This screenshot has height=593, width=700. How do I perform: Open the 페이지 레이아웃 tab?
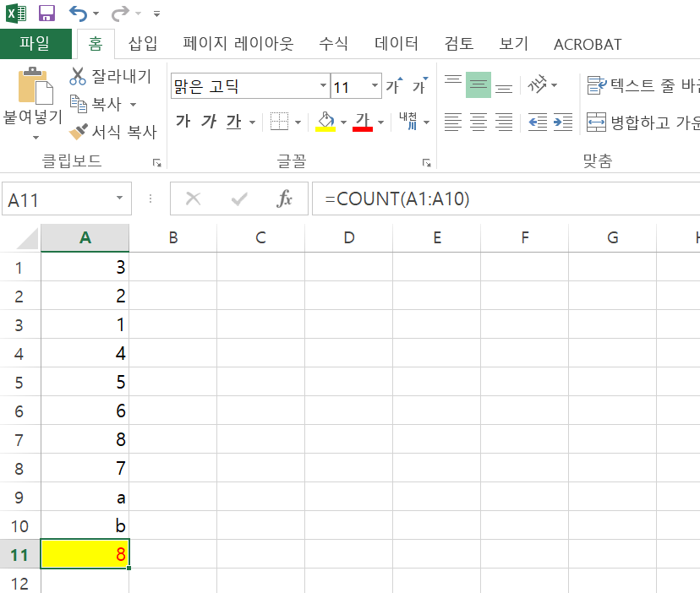(238, 44)
